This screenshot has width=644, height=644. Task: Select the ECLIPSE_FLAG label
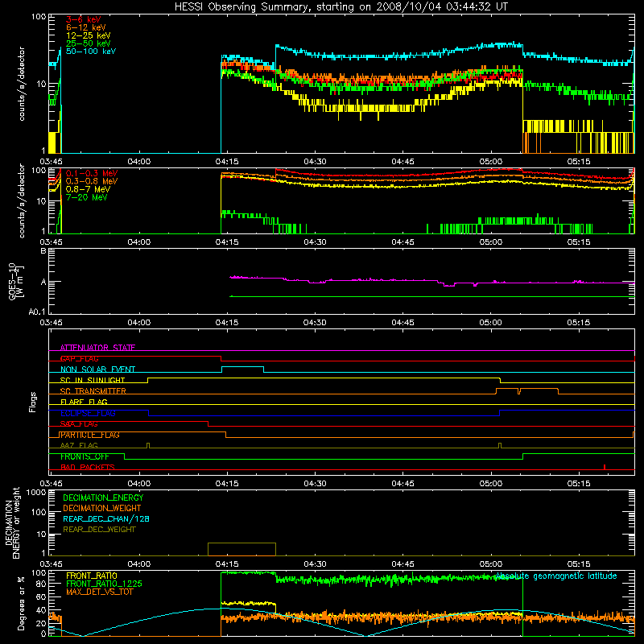(88, 413)
